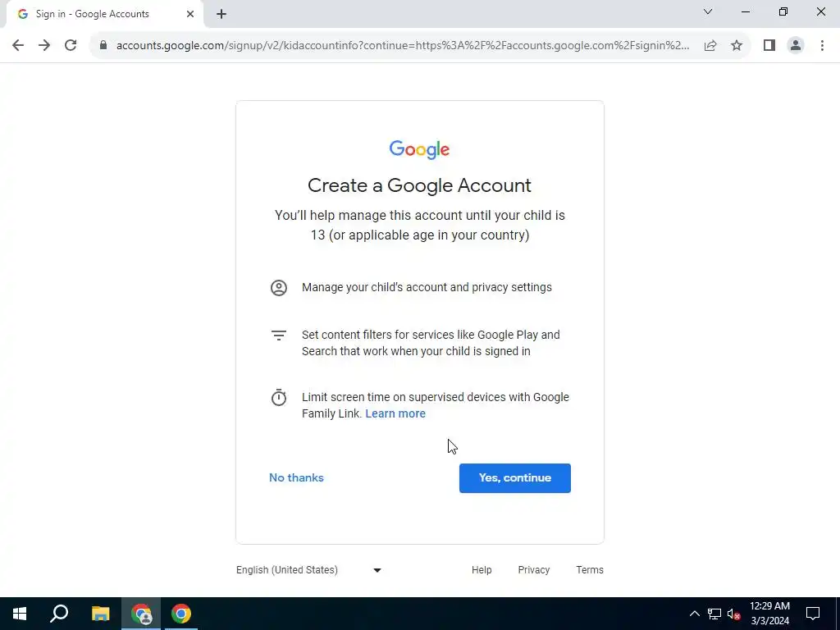Open the tab search chevron
This screenshot has width=840, height=630.
coord(708,11)
